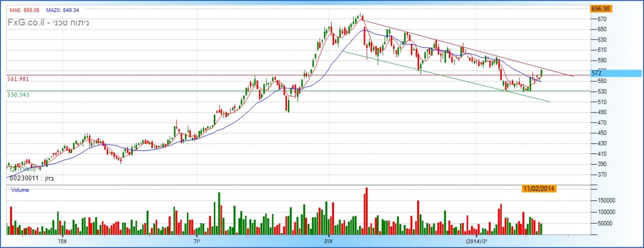This screenshot has height=248, width=644.
Task: Click the last green candlestick on the chart
Action: (541, 74)
